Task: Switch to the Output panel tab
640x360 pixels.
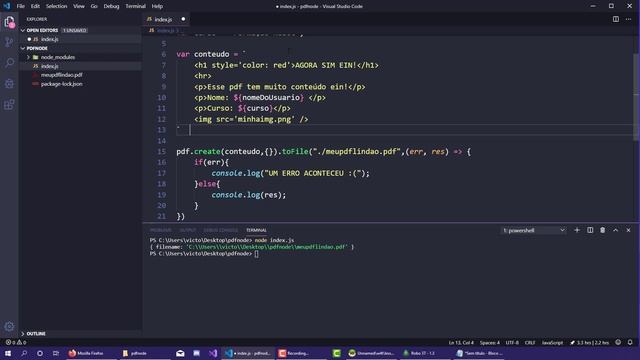Action: (188, 230)
